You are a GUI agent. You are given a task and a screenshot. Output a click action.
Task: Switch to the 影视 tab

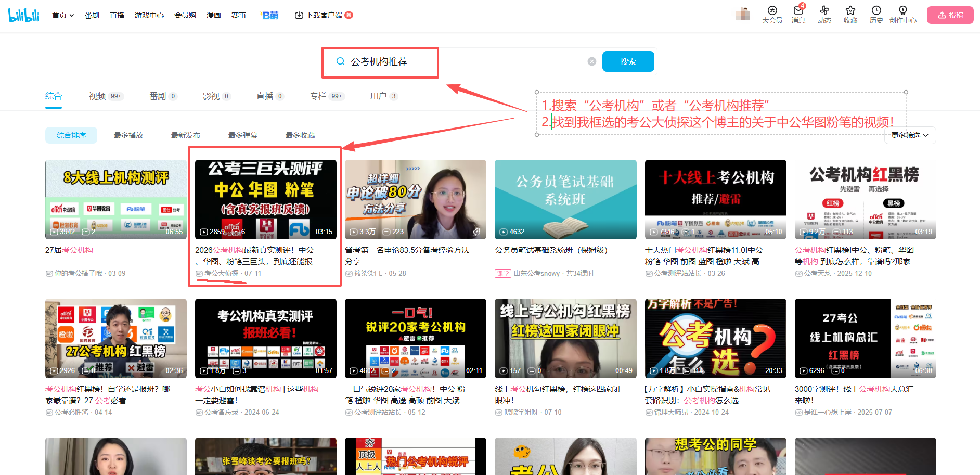pyautogui.click(x=216, y=96)
